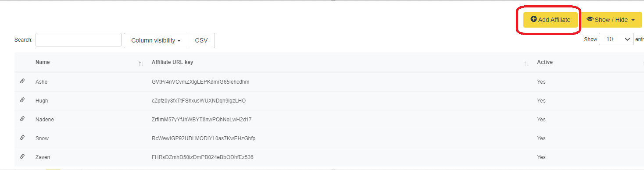Click the Add Affiliate button
The image size is (644, 170).
tap(551, 20)
